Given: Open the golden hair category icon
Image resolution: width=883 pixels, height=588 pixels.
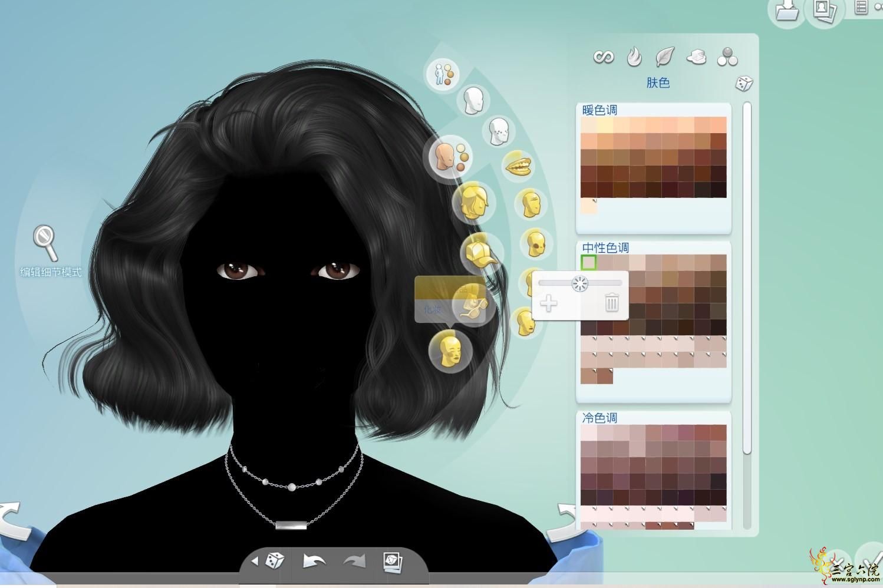Looking at the screenshot, I should (x=475, y=201).
